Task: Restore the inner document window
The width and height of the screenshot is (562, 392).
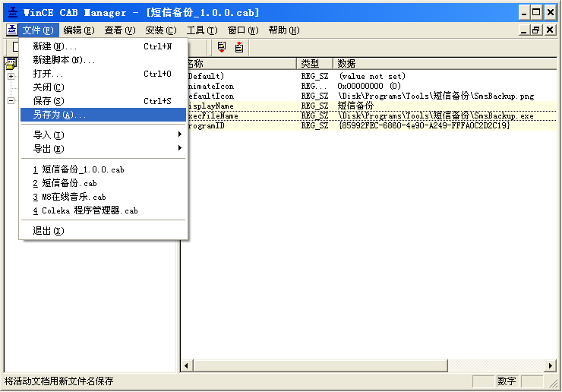Action: 536,30
